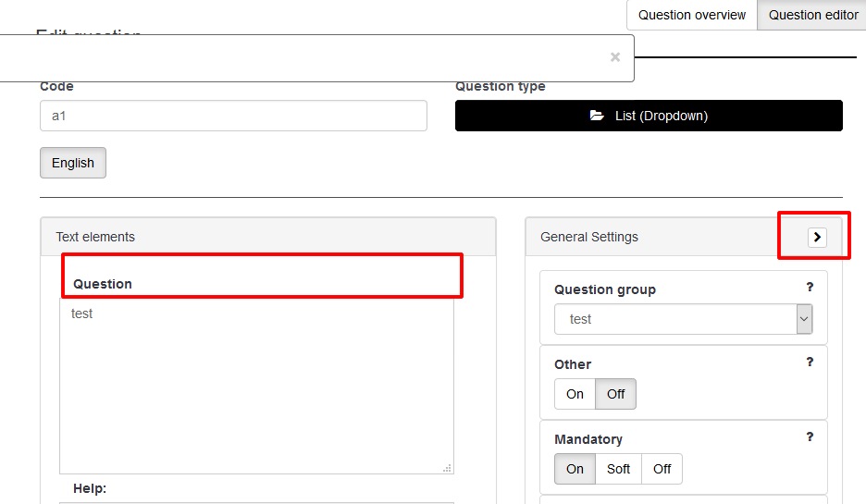Set the Other option to Off
Viewport: 866px width, 504px height.
tap(615, 394)
